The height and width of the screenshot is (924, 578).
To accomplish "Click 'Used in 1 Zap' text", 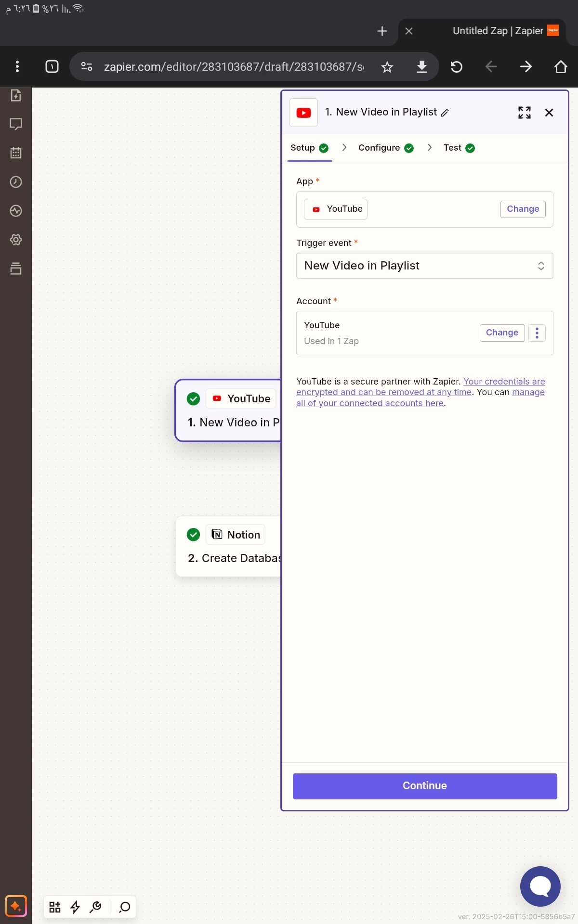I will coord(331,341).
